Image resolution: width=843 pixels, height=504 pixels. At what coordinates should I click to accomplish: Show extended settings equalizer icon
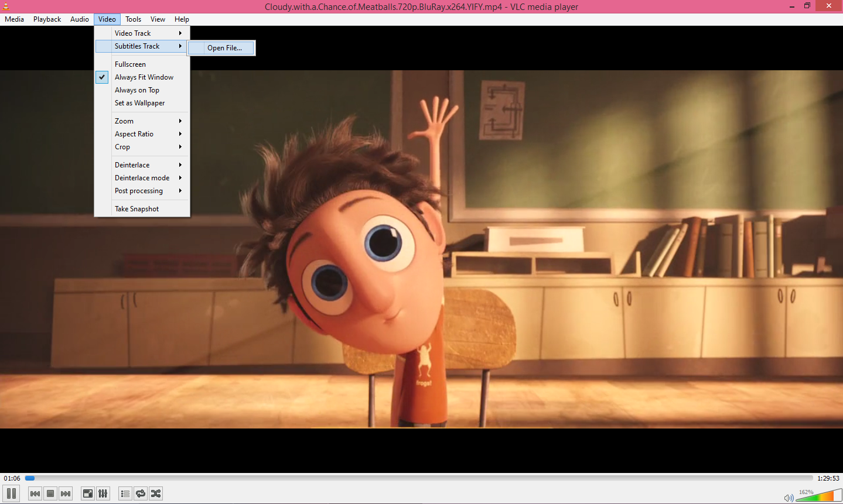[103, 493]
